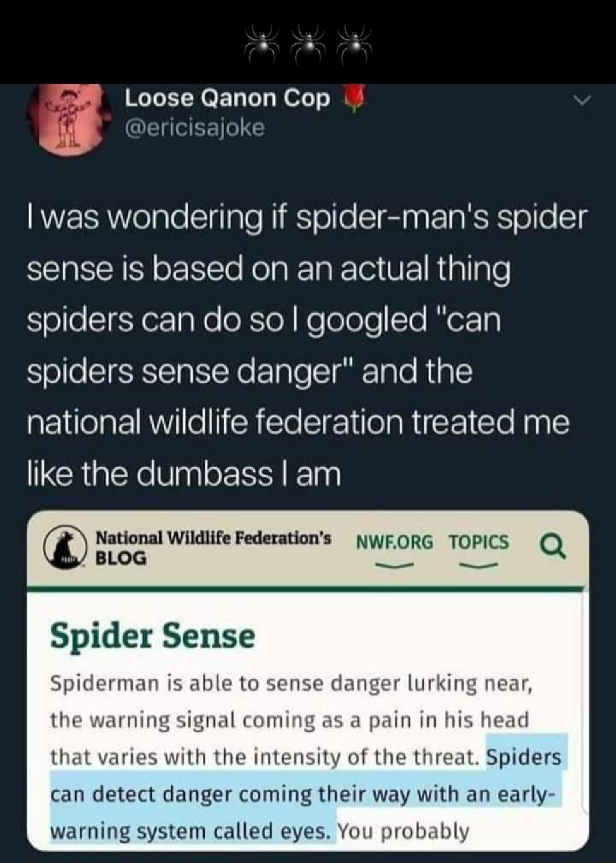The width and height of the screenshot is (616, 863).
Task: Open the NWF.ORG navigation item
Action: tap(394, 543)
